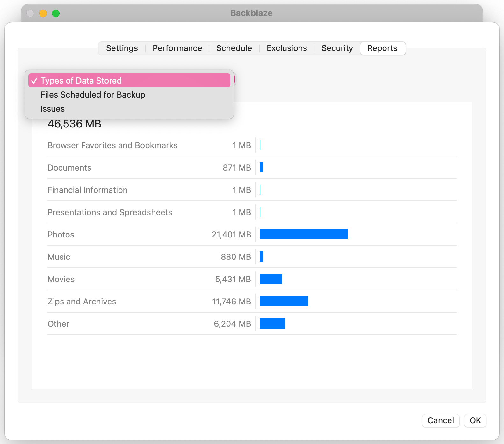Confirm with the OK button
Viewport: 504px width, 444px height.
pos(475,420)
